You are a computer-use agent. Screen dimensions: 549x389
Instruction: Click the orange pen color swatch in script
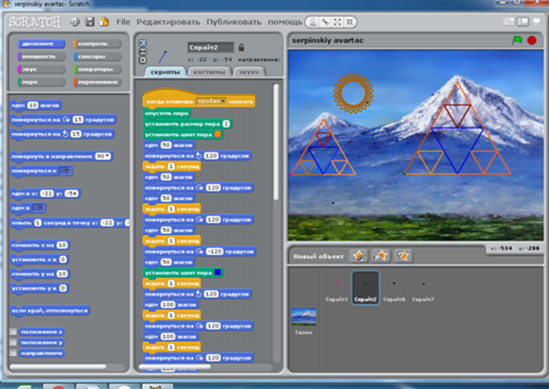217,134
